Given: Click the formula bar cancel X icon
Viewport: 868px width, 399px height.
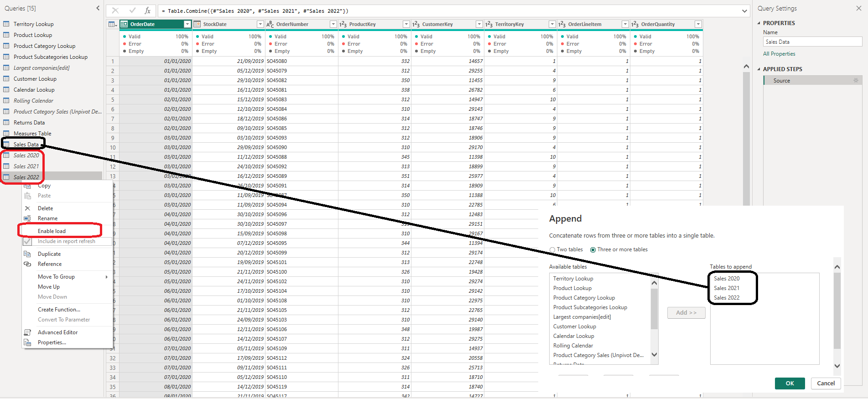Looking at the screenshot, I should point(115,10).
